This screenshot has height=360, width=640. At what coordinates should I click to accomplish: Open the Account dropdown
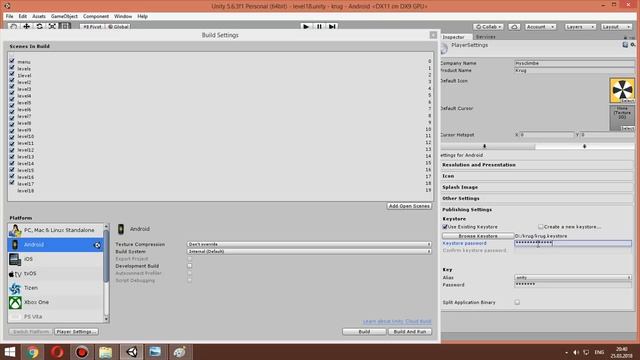[540, 27]
